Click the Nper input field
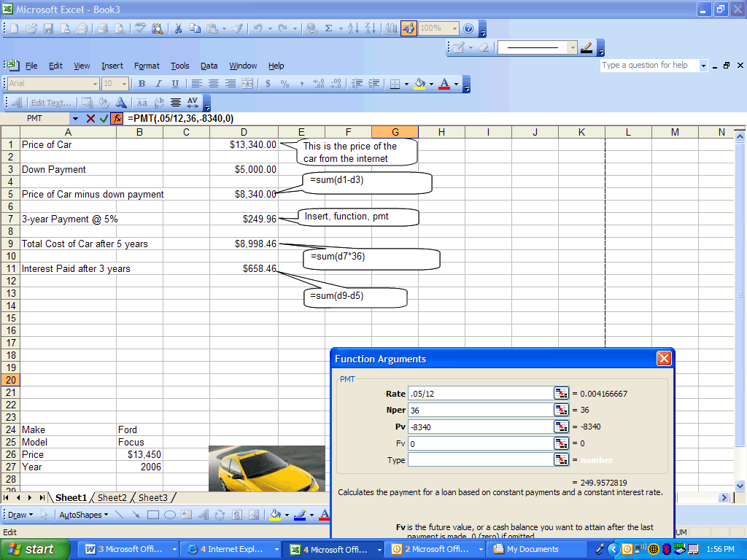Viewport: 747px width, 560px height. pos(481,410)
